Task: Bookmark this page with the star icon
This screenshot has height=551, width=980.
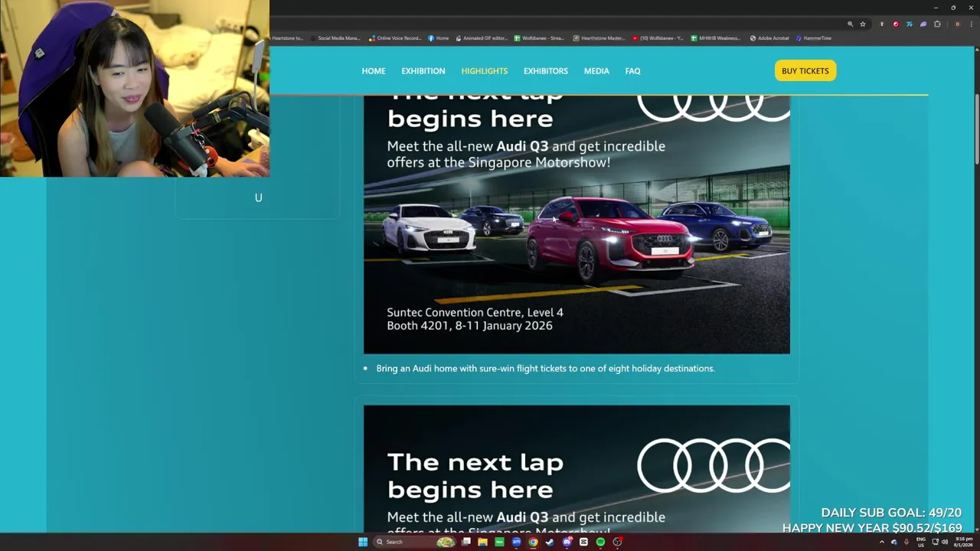Action: [863, 24]
